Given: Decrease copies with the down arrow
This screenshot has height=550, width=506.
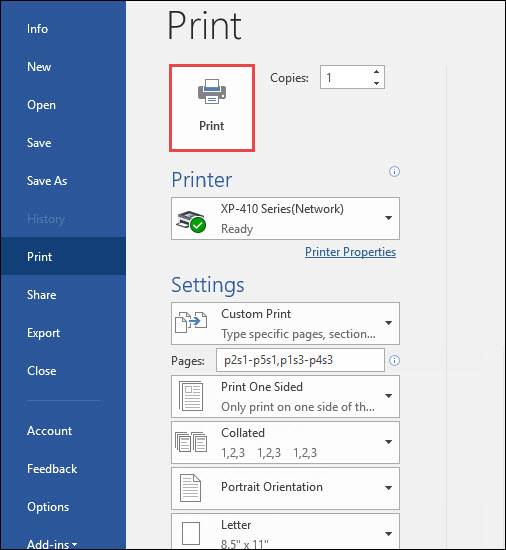Looking at the screenshot, I should pos(377,83).
